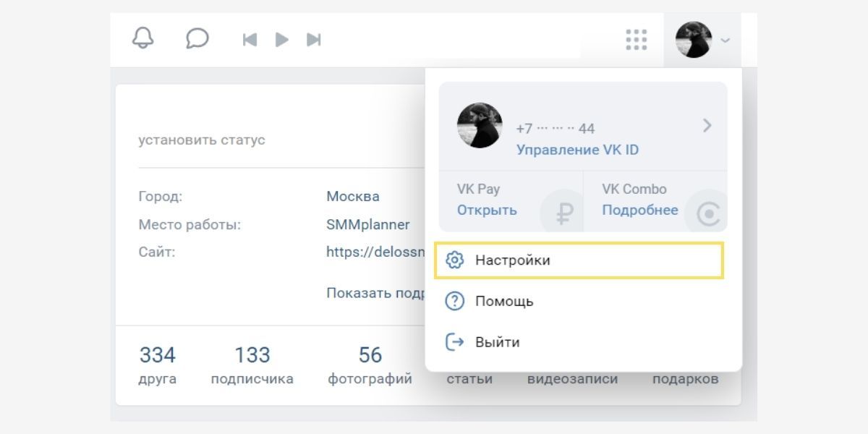Click the question mark icon beside Помощь
This screenshot has width=868, height=434.
coord(454,302)
